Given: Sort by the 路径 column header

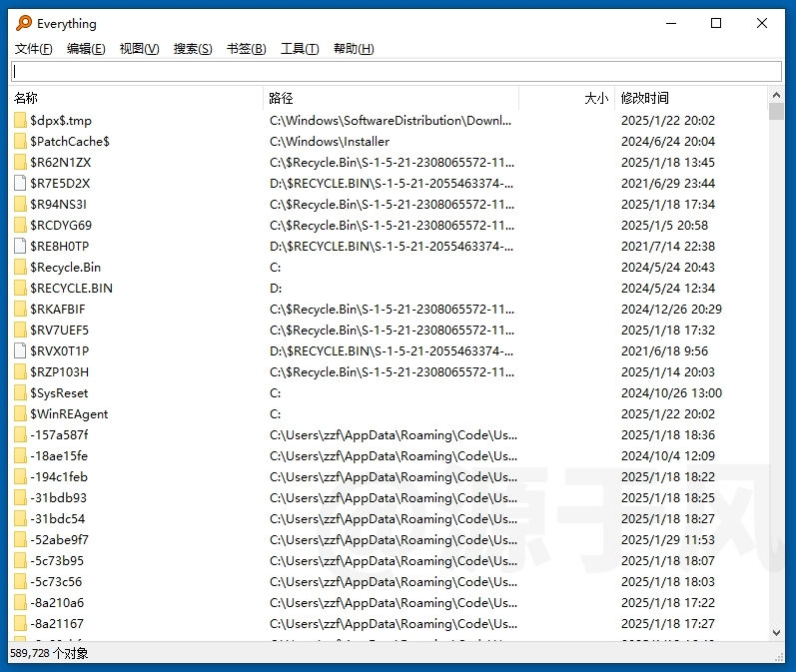Looking at the screenshot, I should click(x=391, y=98).
